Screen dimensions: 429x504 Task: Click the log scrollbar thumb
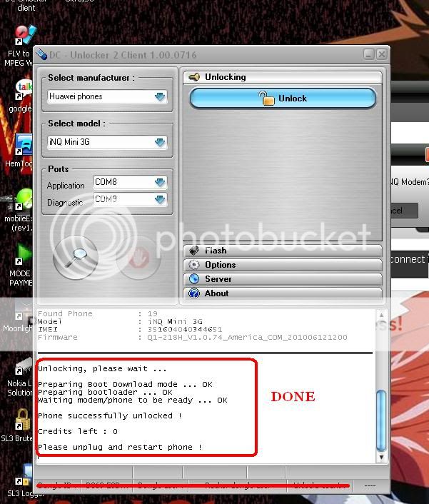click(381, 420)
